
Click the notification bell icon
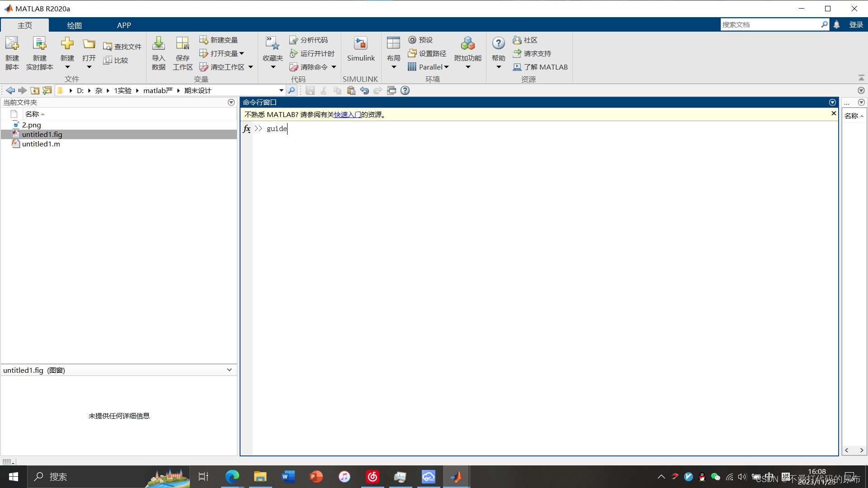pyautogui.click(x=837, y=25)
